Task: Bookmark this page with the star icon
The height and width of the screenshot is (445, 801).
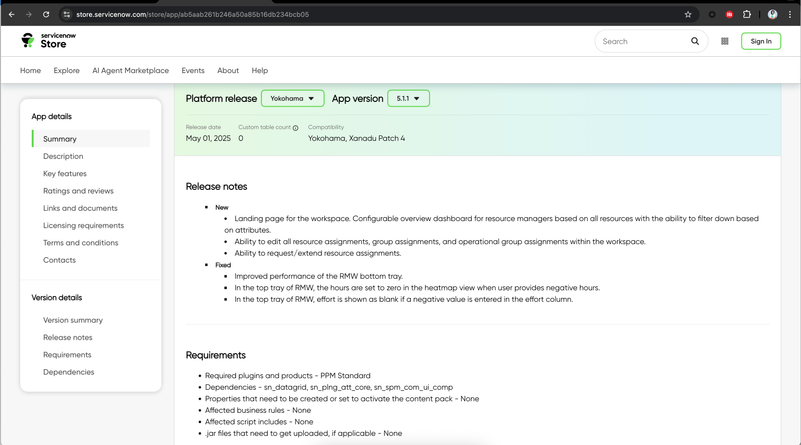Action: 688,14
